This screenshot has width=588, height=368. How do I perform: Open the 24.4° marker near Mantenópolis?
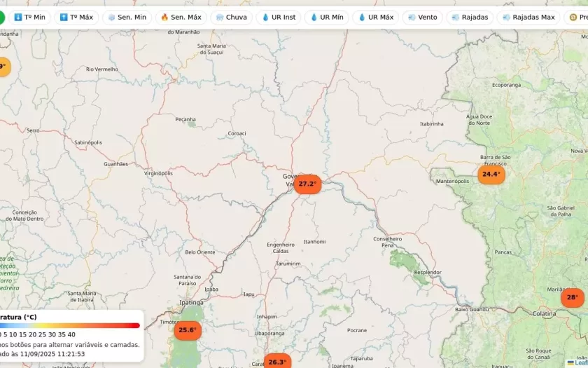tap(491, 175)
